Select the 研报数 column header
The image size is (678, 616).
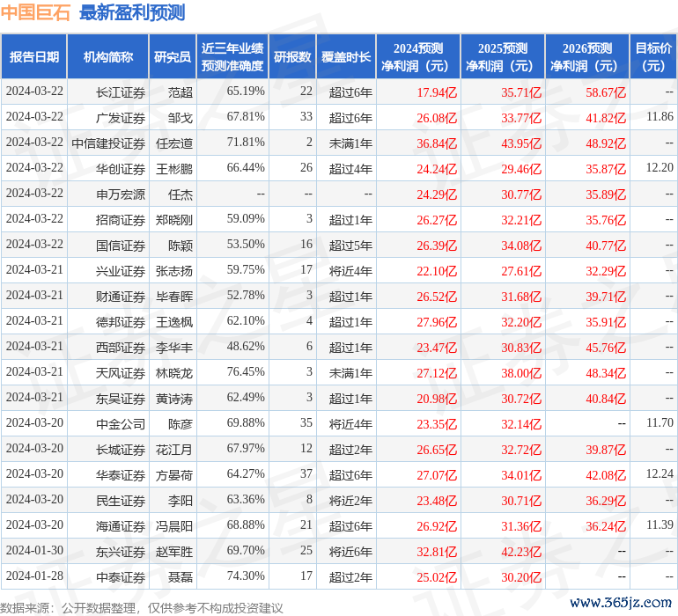(x=291, y=57)
